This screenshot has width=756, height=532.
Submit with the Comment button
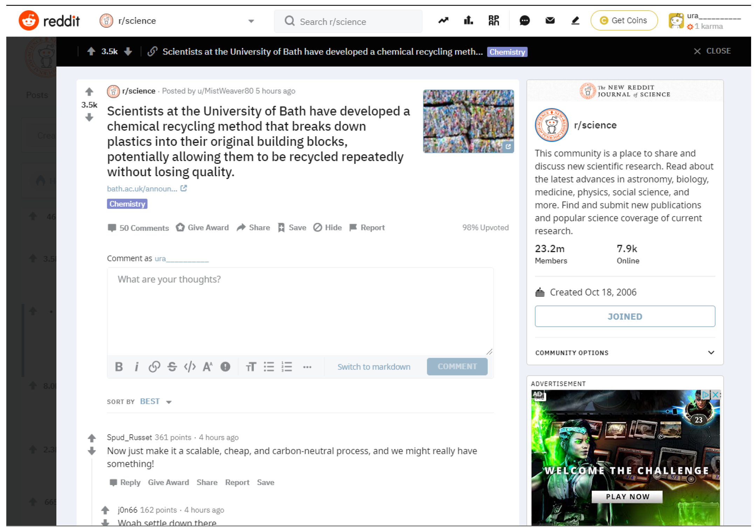tap(457, 366)
